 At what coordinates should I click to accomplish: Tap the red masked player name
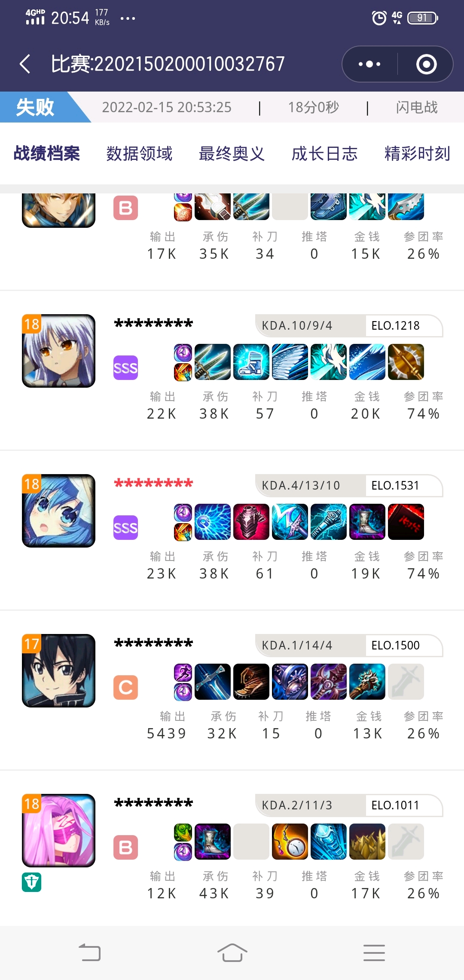[x=153, y=484]
